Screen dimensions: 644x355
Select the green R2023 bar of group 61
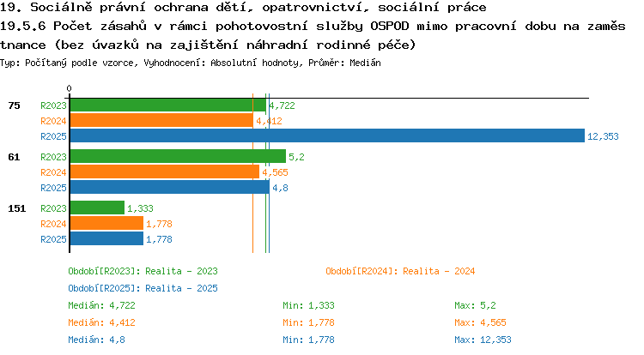178,156
